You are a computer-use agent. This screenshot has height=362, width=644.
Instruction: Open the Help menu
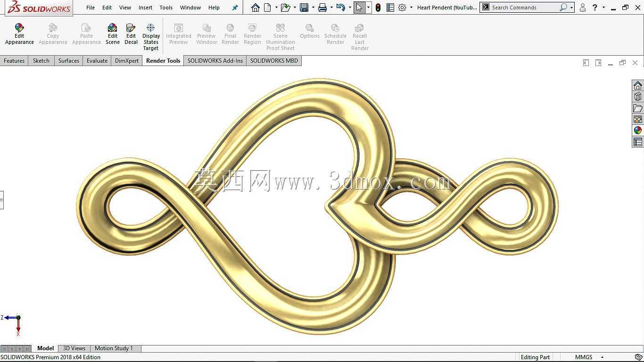point(214,8)
